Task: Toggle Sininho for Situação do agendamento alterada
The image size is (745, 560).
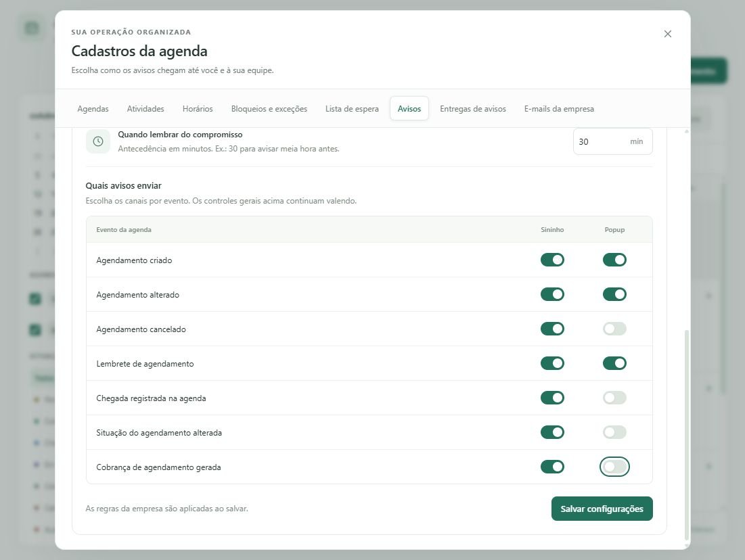Action: pos(552,432)
